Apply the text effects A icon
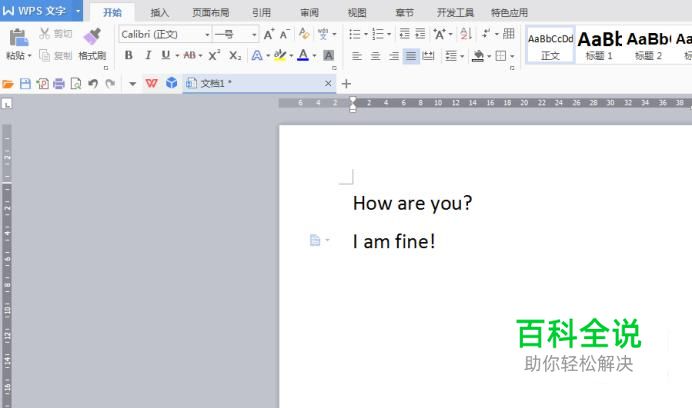Screen dimensions: 692x408 click(257, 56)
